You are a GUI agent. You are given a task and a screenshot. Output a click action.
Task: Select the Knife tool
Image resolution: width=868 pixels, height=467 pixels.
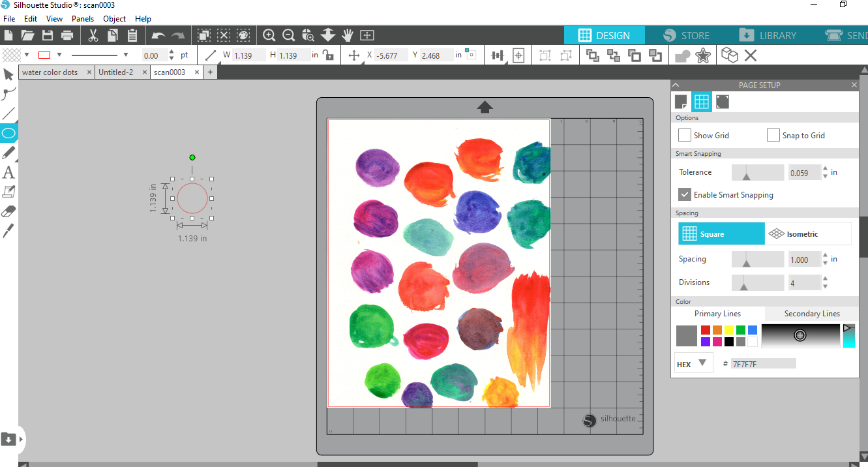(8, 230)
